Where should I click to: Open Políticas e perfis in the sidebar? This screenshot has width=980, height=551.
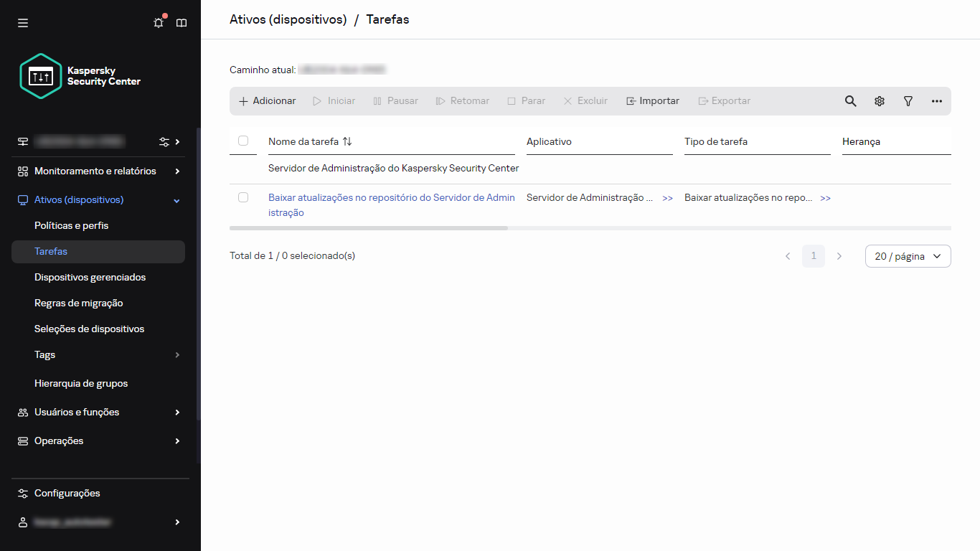click(72, 225)
